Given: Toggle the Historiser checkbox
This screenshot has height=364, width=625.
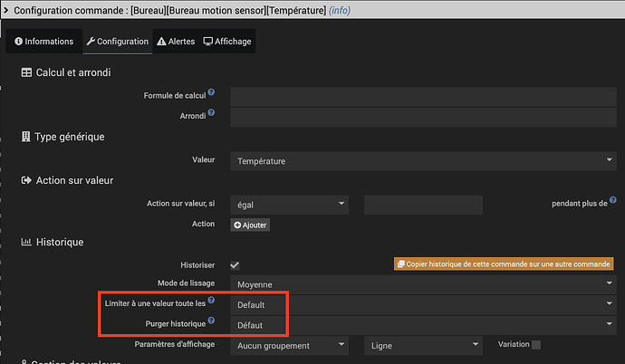Looking at the screenshot, I should point(236,265).
